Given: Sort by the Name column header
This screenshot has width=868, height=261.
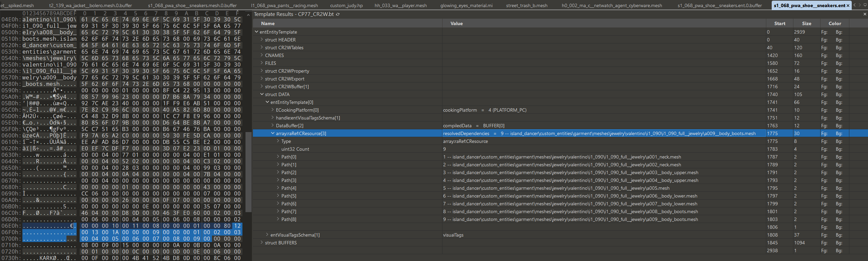Looking at the screenshot, I should point(347,23).
